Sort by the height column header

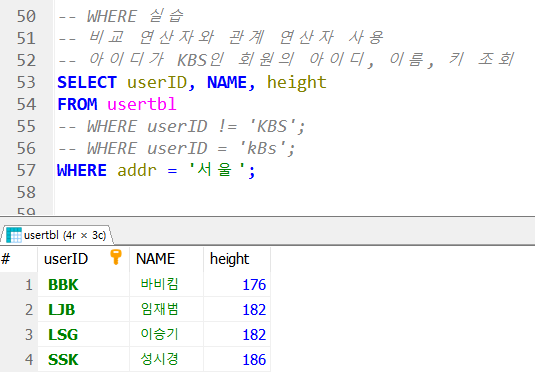click(237, 259)
